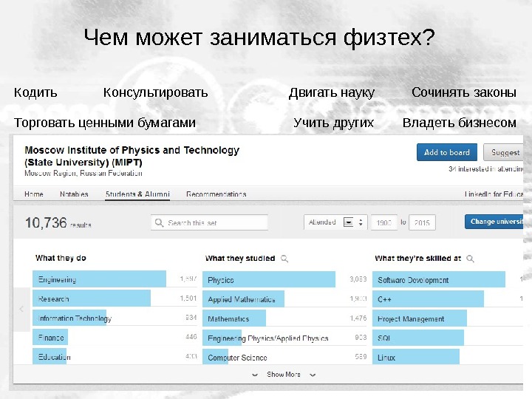
Task: Filter by Software Development skill
Action: click(x=439, y=279)
